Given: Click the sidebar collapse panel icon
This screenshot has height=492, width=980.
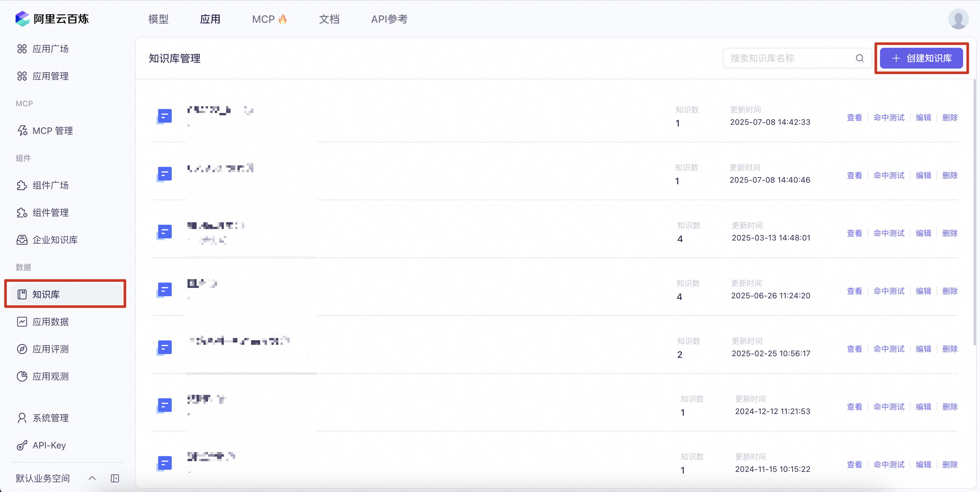Looking at the screenshot, I should coord(115,478).
